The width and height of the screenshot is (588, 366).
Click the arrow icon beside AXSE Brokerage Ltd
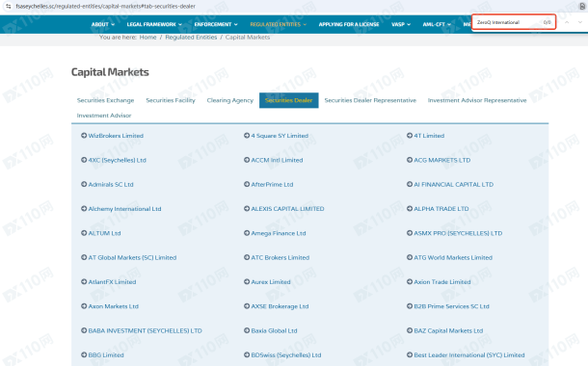pos(247,305)
